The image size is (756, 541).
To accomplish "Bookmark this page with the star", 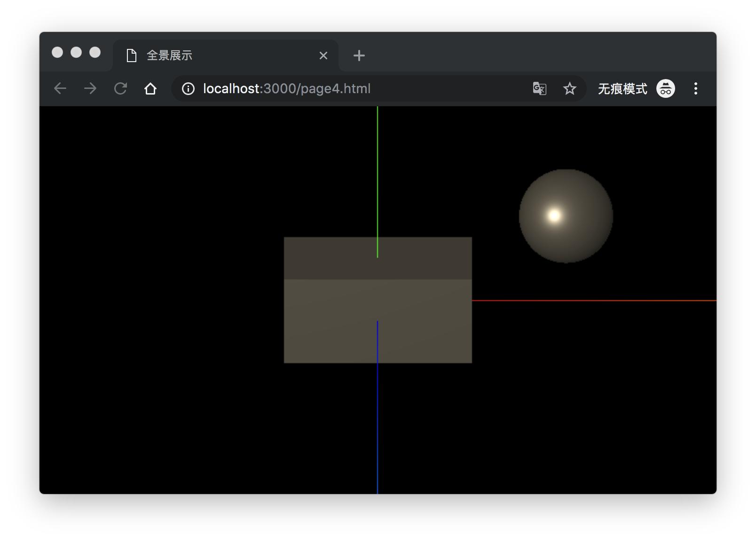I will click(x=569, y=88).
